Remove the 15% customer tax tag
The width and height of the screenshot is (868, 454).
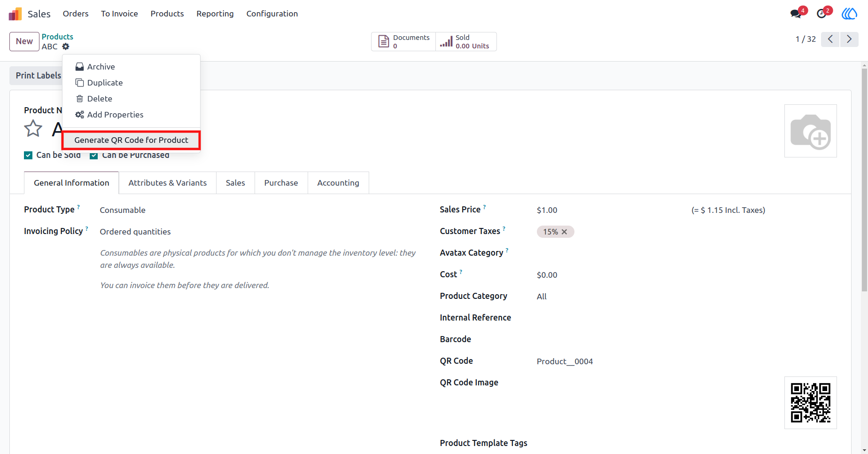565,232
